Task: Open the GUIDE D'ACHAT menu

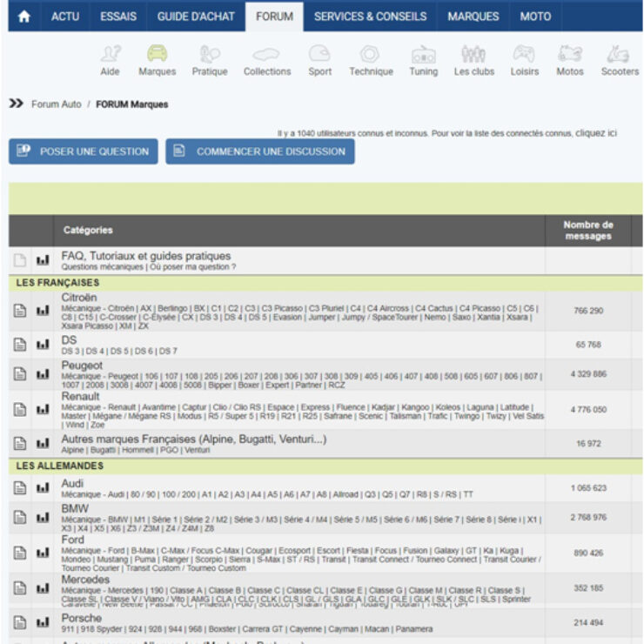Action: [x=196, y=17]
